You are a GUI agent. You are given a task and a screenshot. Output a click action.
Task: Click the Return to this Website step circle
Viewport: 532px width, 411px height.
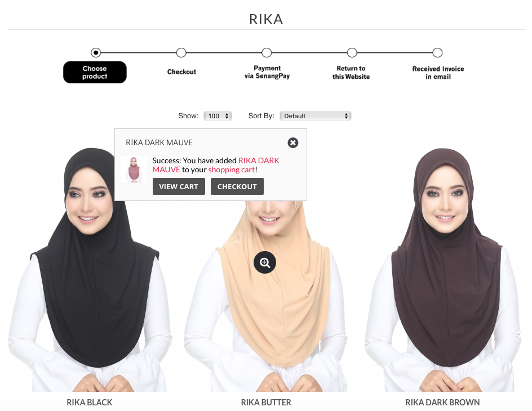[x=352, y=52]
